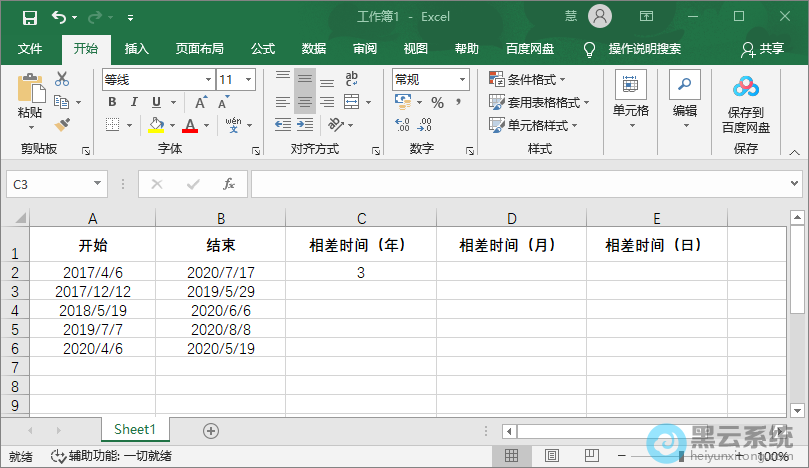The width and height of the screenshot is (809, 468).
Task: Add a new sheet with plus icon
Action: 210,430
